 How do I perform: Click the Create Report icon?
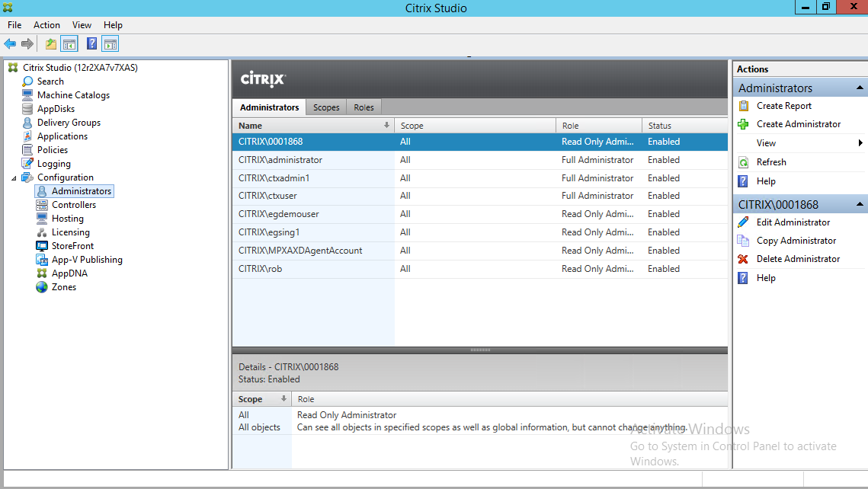(744, 106)
